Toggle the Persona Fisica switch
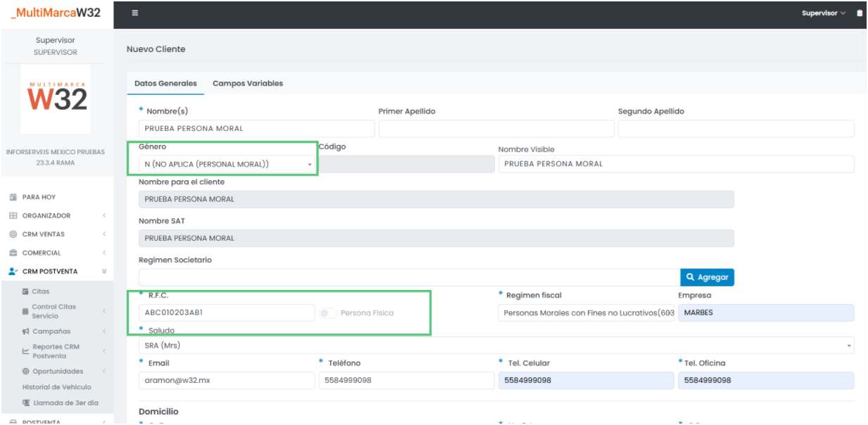The width and height of the screenshot is (868, 425). click(327, 313)
